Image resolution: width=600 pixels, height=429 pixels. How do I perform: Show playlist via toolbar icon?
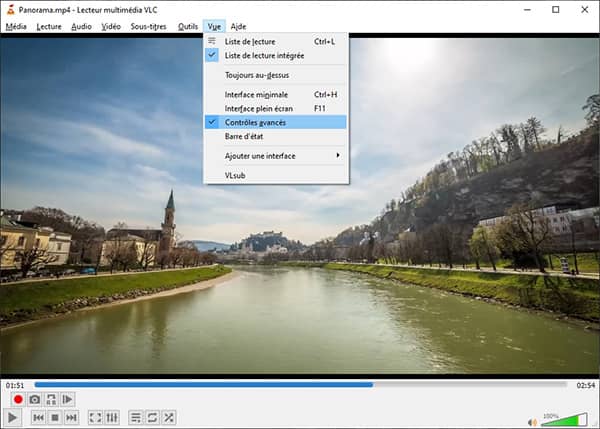[135, 418]
